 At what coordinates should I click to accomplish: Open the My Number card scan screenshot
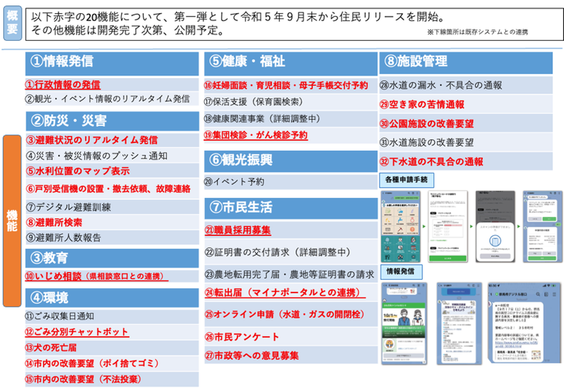click(495, 226)
